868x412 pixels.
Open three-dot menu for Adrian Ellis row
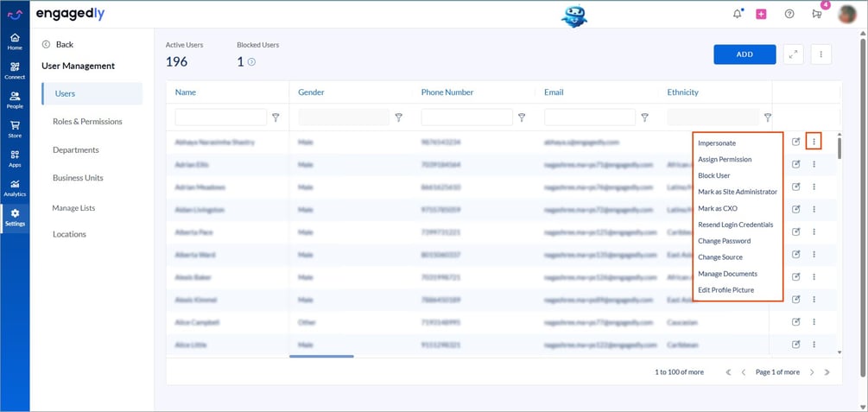click(x=814, y=164)
